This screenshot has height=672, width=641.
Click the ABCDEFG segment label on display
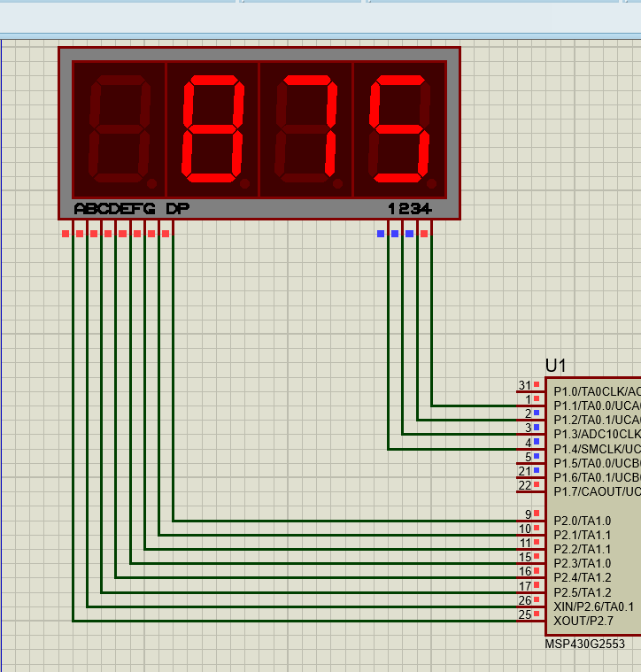tap(114, 209)
